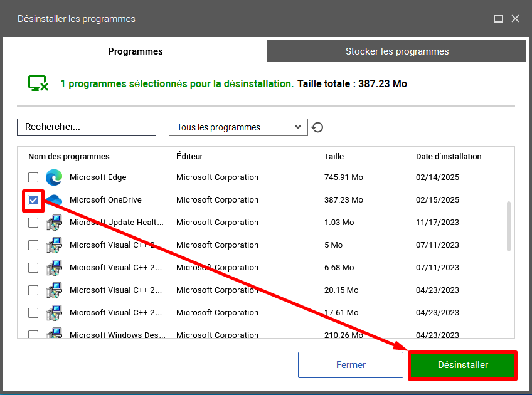
Task: Click the 387.23 Mo size in the OneDrive row
Action: tap(343, 200)
